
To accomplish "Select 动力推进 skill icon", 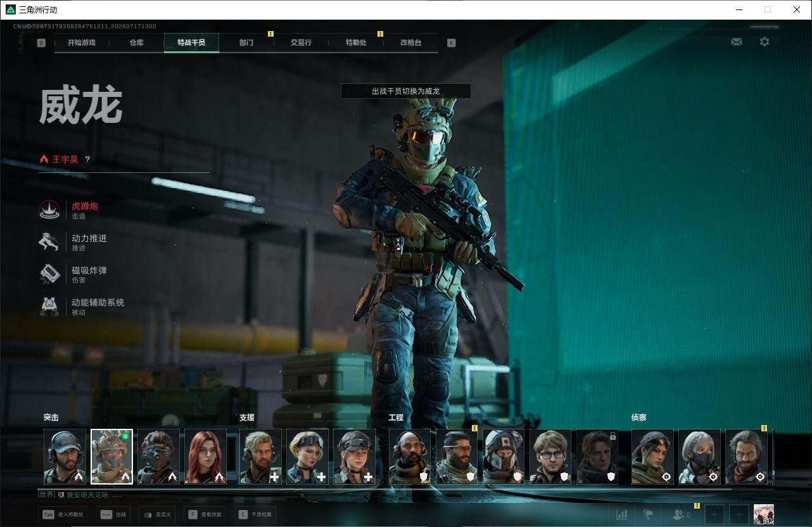I will pyautogui.click(x=49, y=242).
